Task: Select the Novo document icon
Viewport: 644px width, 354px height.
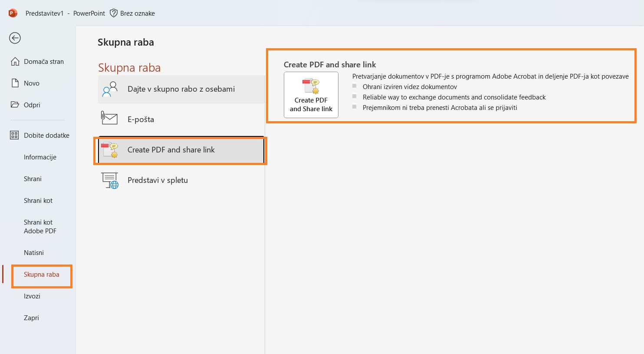Action: point(14,83)
